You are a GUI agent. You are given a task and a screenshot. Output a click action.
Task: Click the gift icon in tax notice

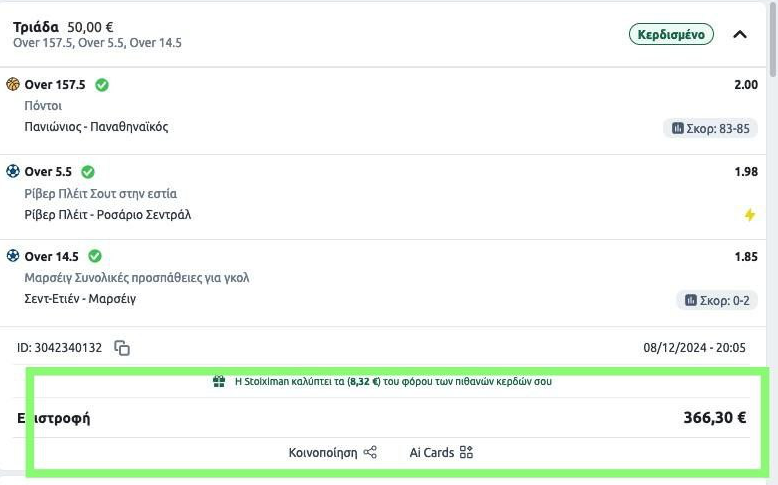click(x=219, y=381)
